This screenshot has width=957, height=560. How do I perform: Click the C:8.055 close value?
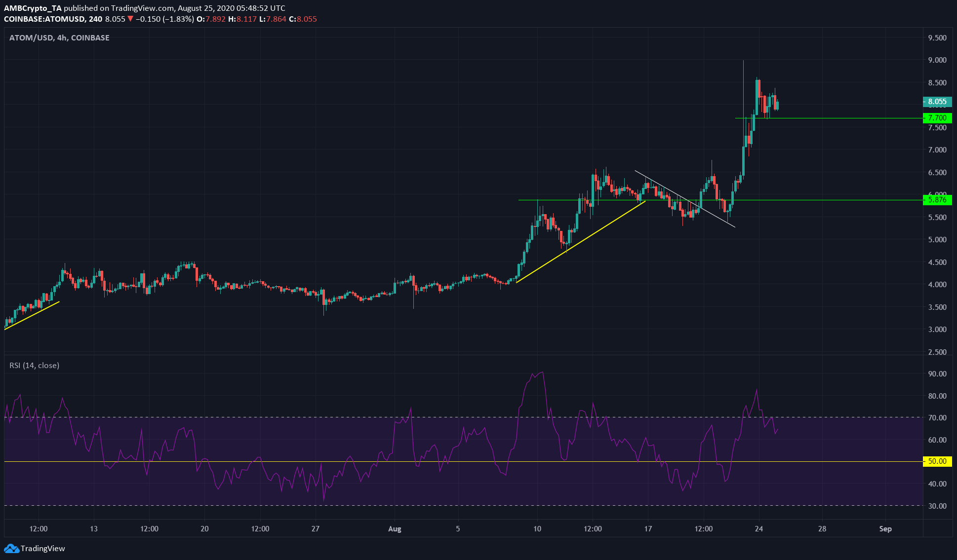(x=303, y=19)
